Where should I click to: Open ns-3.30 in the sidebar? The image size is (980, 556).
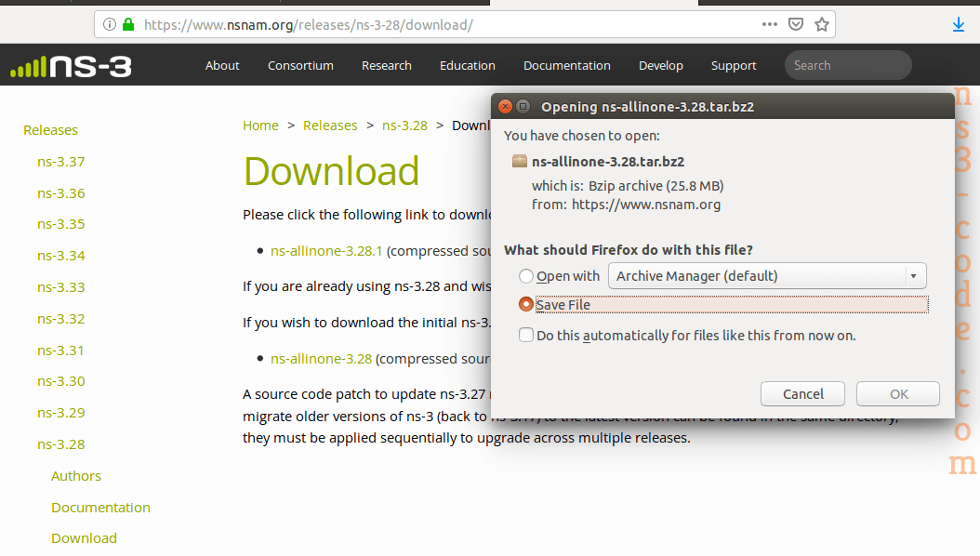pos(60,381)
